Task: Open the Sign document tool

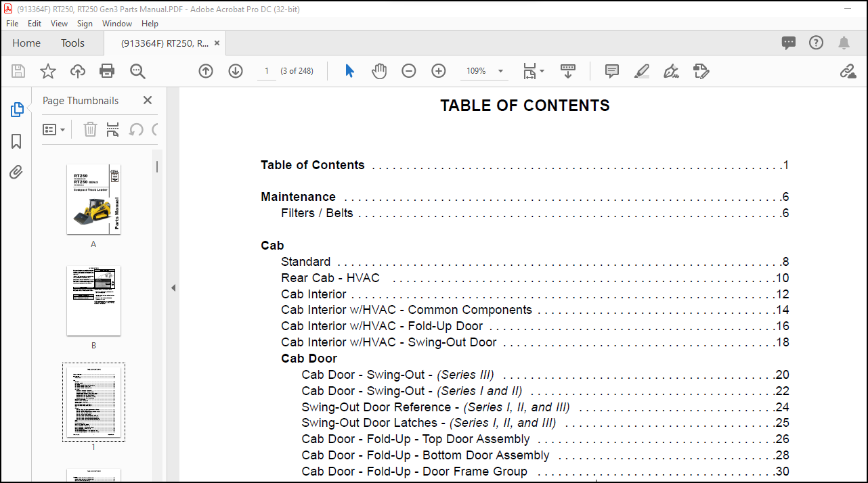Action: 672,71
